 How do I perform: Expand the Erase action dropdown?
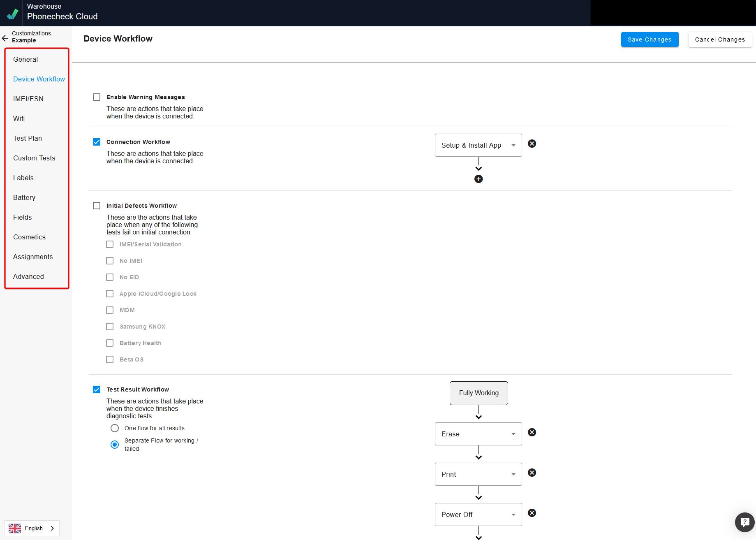coord(478,434)
